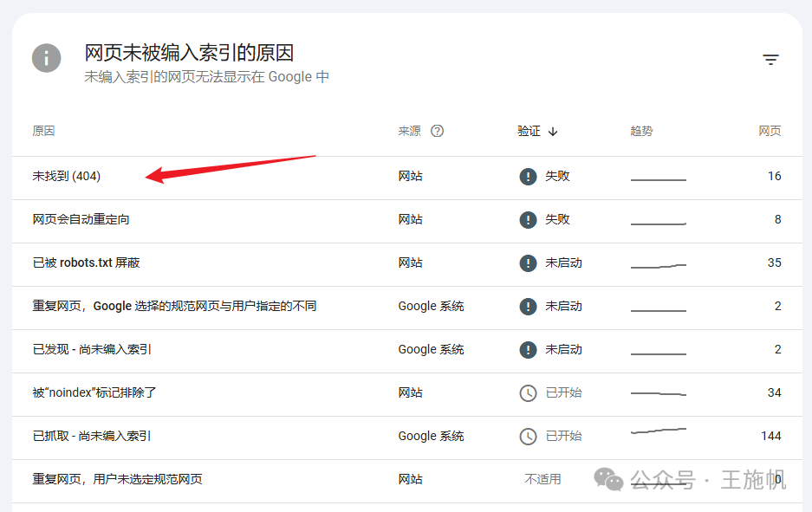This screenshot has height=512, width=812.
Task: Click trend sparkline in 未找到 (404) row
Action: pos(659,179)
